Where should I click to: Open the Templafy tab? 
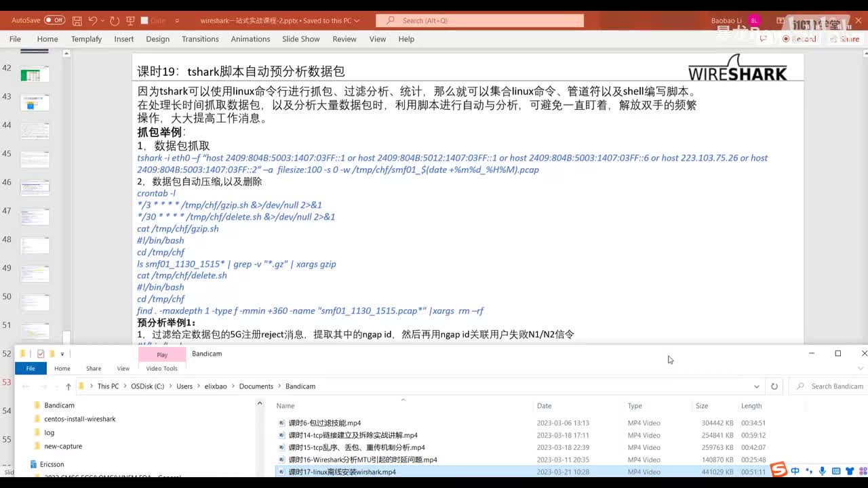(x=86, y=39)
